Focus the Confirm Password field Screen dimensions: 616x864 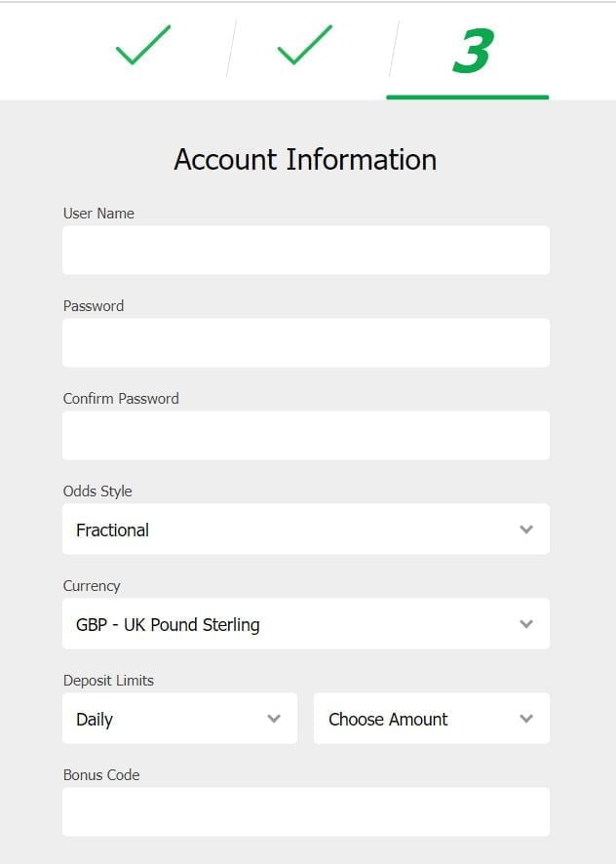tap(305, 436)
